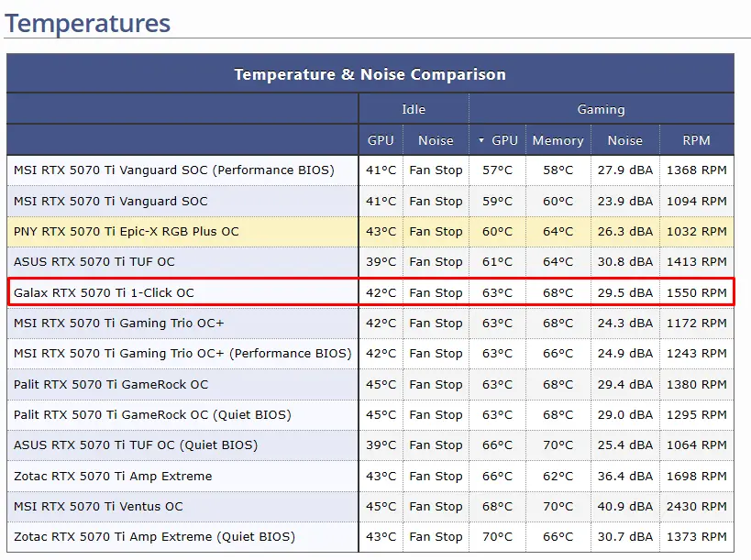This screenshot has width=751, height=560.
Task: Click the Idle GPU column header
Action: (x=381, y=140)
